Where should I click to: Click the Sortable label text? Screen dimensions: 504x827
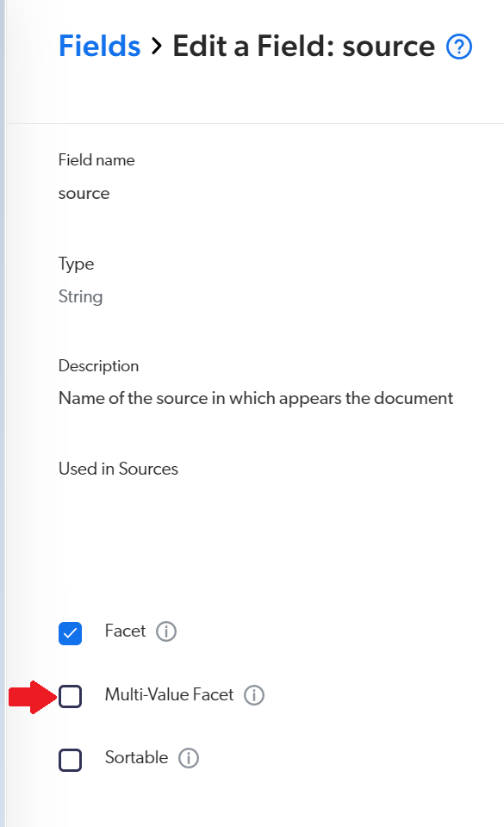point(135,758)
